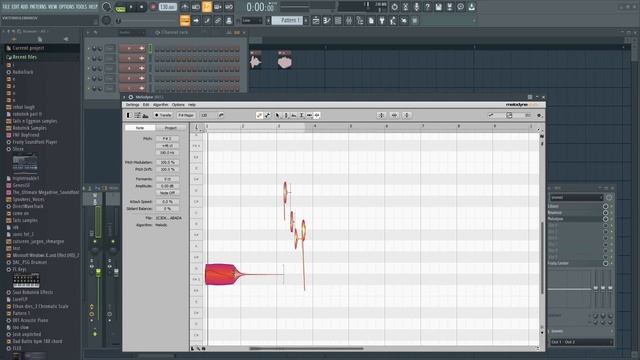Open the playlist view icon
Image resolution: width=640 pixels, height=360 pixels.
coord(316,20)
